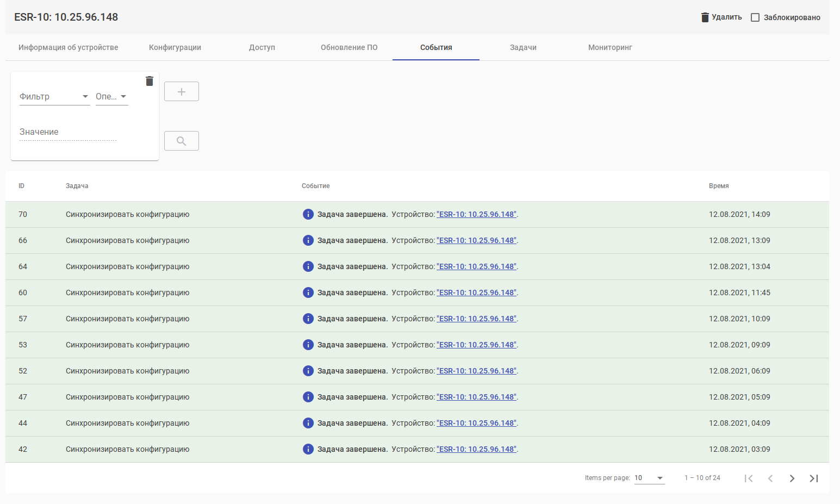Image resolution: width=840 pixels, height=504 pixels.
Task: Open the operator dropdown beside Фильтр
Action: [x=111, y=97]
